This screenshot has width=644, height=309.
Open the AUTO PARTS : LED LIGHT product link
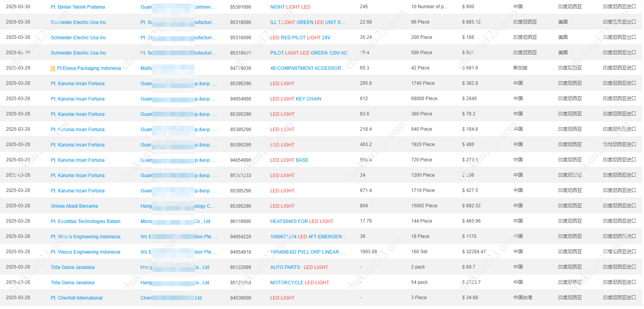click(299, 267)
